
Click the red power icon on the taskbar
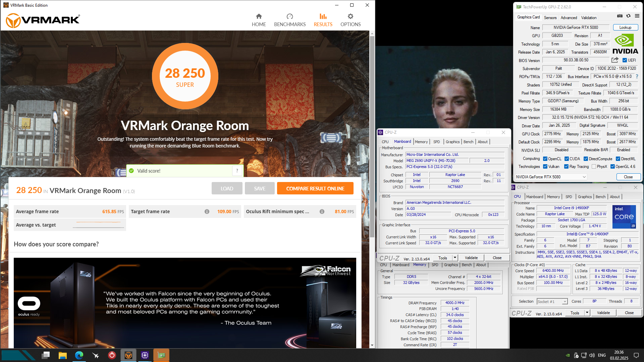point(112,355)
